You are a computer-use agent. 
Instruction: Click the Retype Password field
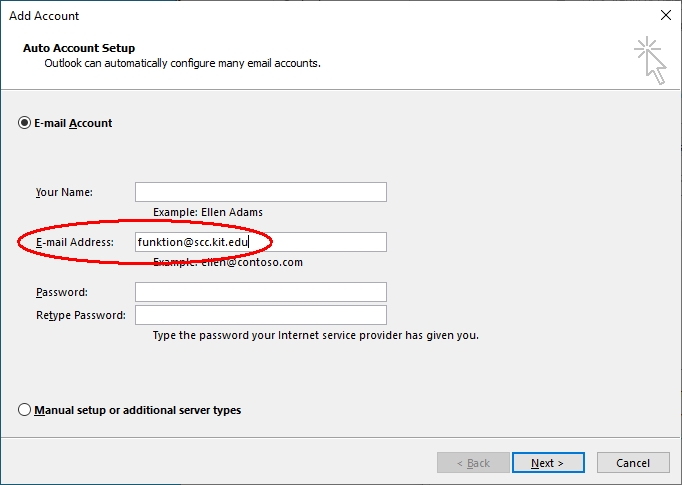tap(261, 315)
